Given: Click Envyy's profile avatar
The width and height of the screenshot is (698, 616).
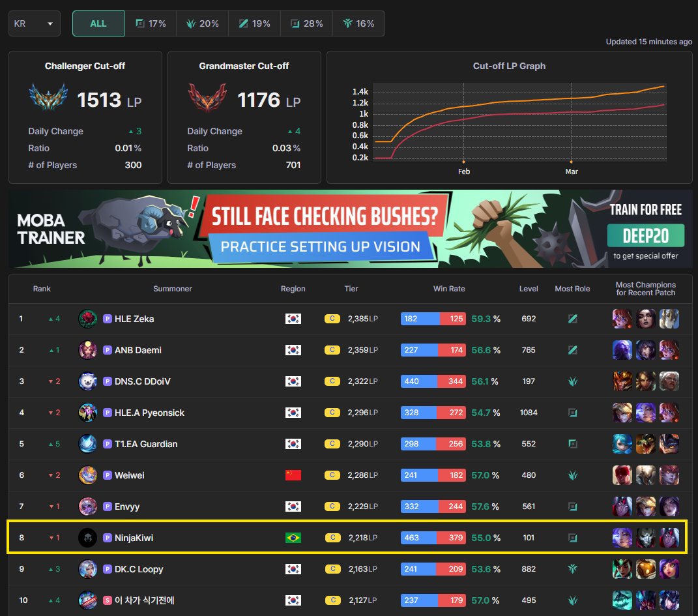Looking at the screenshot, I should coord(88,506).
